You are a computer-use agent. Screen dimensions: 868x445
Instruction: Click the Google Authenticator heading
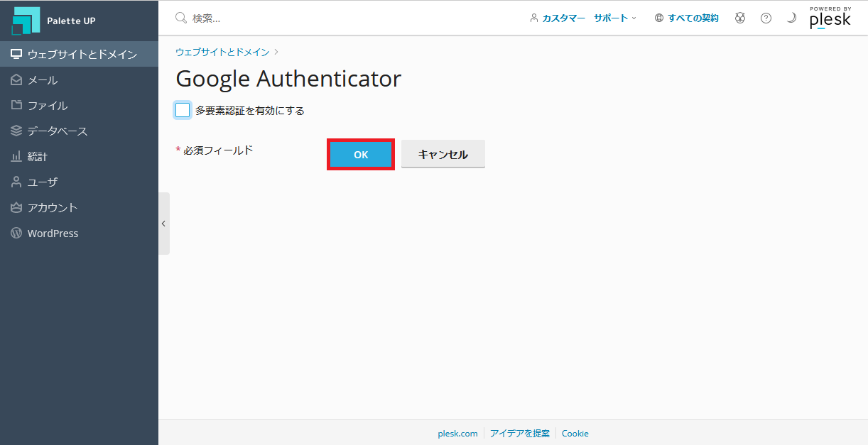288,79
